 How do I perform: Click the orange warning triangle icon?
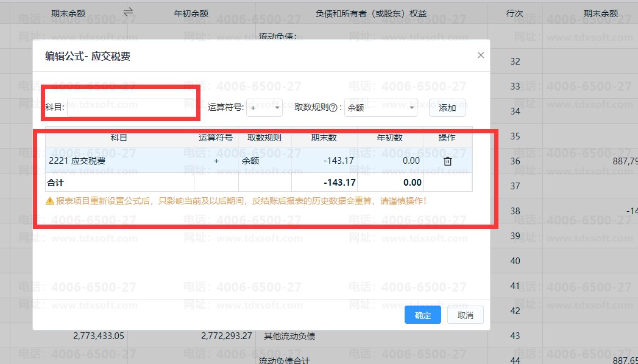49,201
